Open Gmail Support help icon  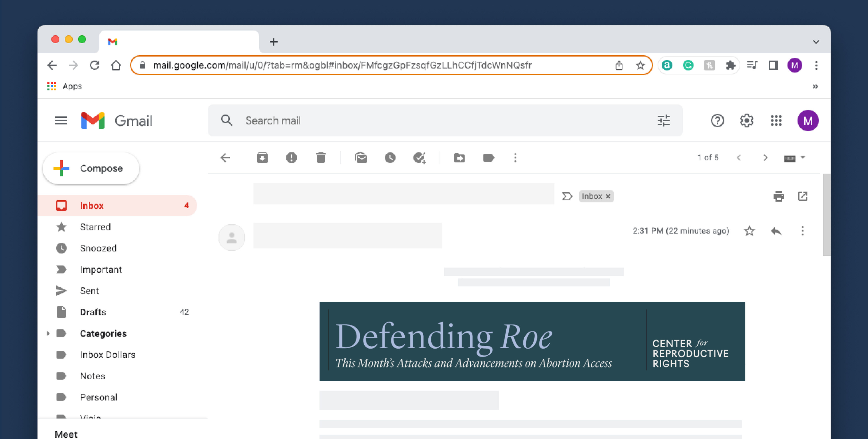click(x=717, y=121)
